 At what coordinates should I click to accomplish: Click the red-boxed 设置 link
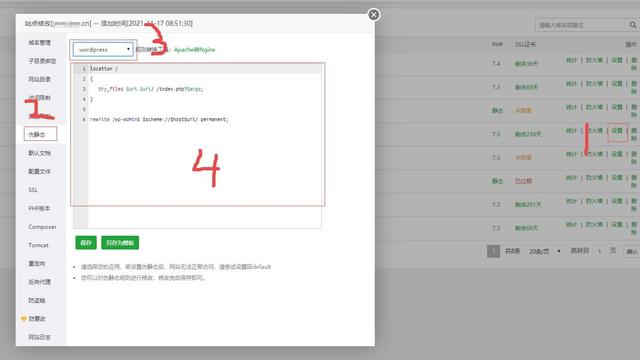click(x=617, y=131)
